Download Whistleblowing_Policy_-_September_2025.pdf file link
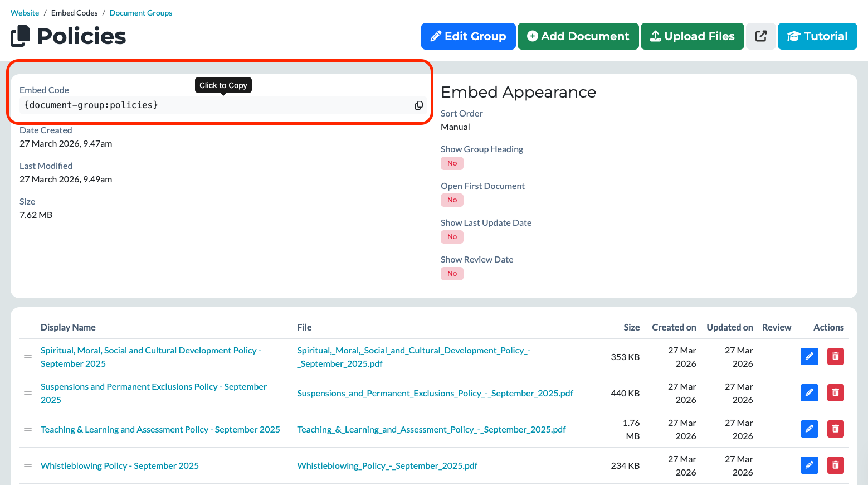868x485 pixels. tap(387, 465)
